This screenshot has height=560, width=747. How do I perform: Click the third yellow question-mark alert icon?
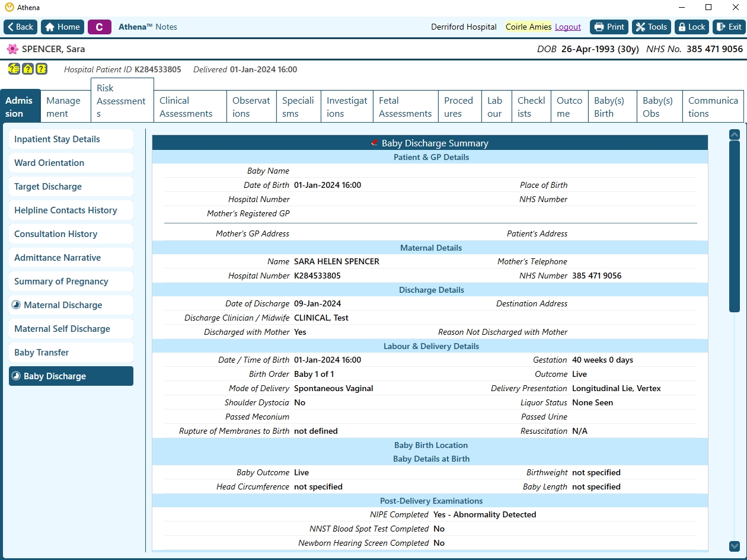(x=41, y=69)
